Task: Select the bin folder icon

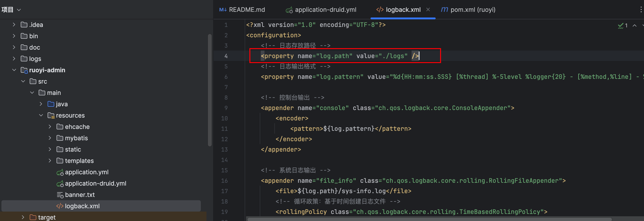Action: pos(24,36)
